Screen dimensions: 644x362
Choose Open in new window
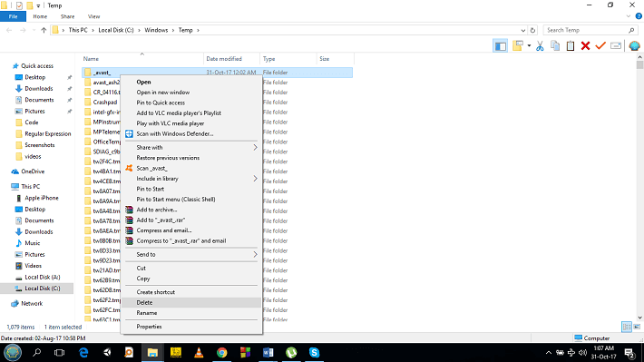coord(191,93)
